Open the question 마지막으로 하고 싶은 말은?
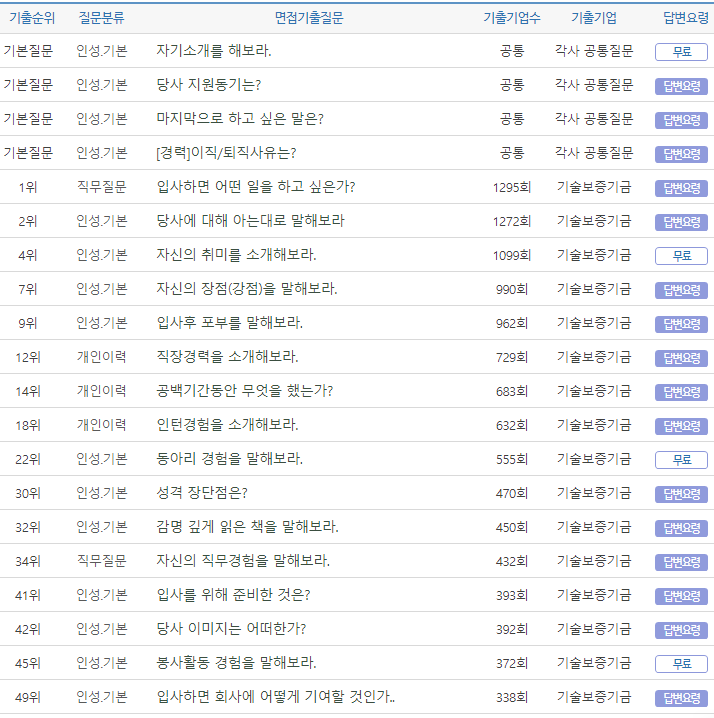This screenshot has width=714, height=718. point(239,119)
